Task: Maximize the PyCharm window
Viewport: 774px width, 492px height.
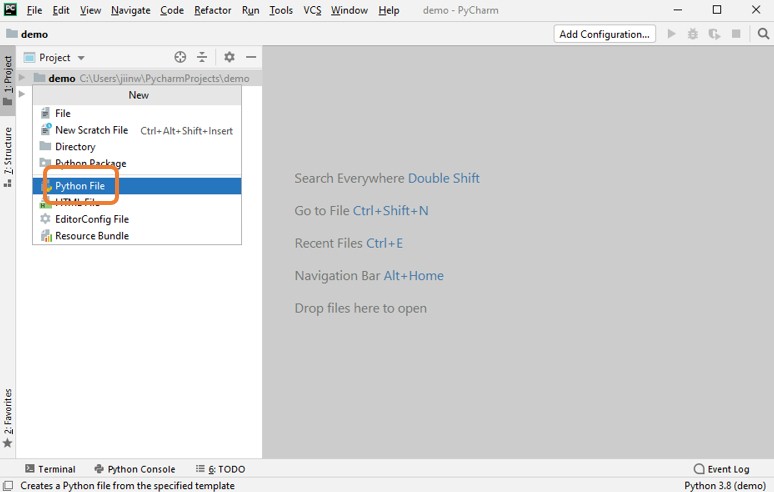Action: [717, 10]
